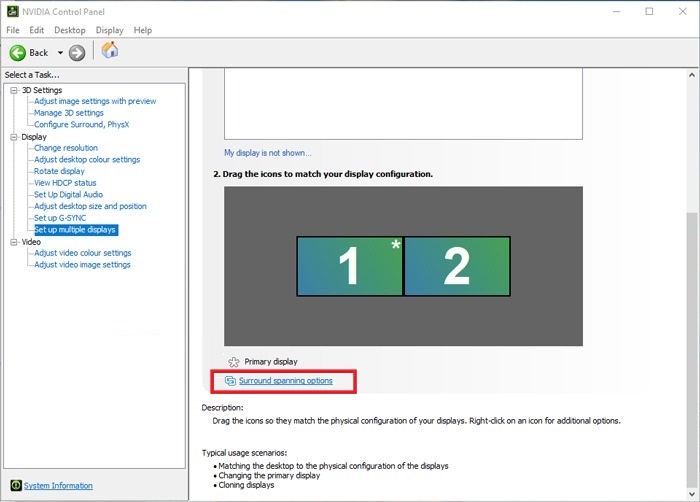Click the Display category label in tree
This screenshot has height=502, width=700.
pyautogui.click(x=34, y=137)
